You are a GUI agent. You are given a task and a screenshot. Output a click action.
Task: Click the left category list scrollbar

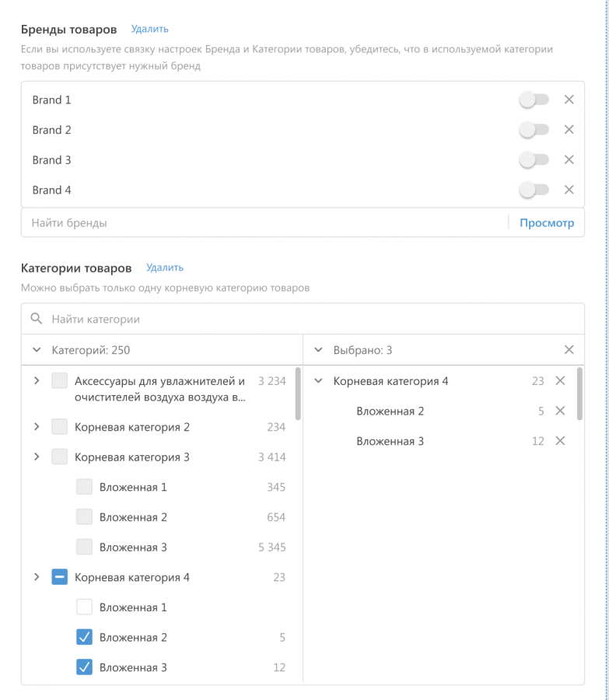[299, 394]
